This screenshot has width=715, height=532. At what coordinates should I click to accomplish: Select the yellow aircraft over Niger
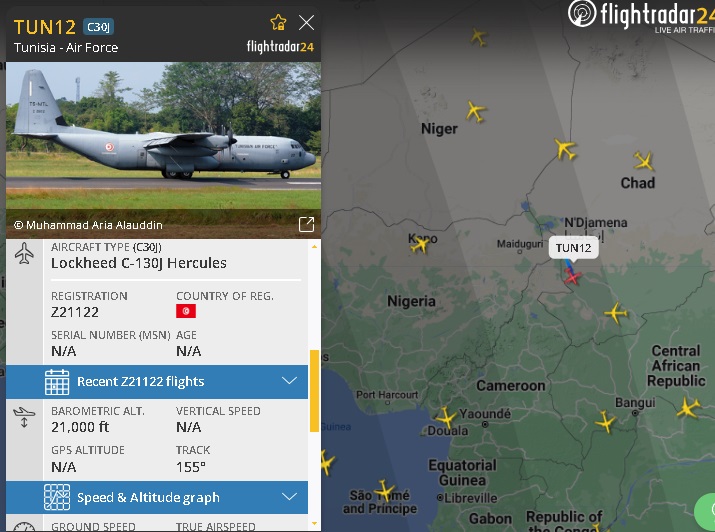click(476, 111)
